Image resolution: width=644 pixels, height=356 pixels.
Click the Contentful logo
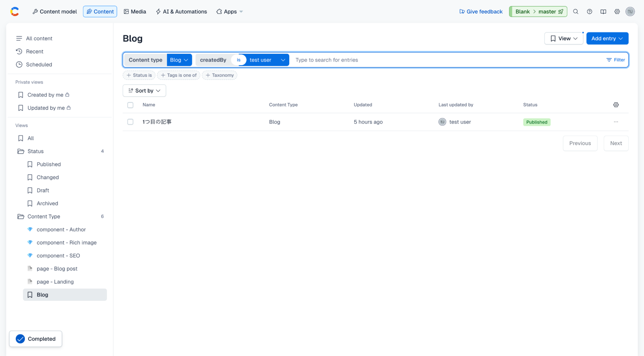[x=14, y=12]
